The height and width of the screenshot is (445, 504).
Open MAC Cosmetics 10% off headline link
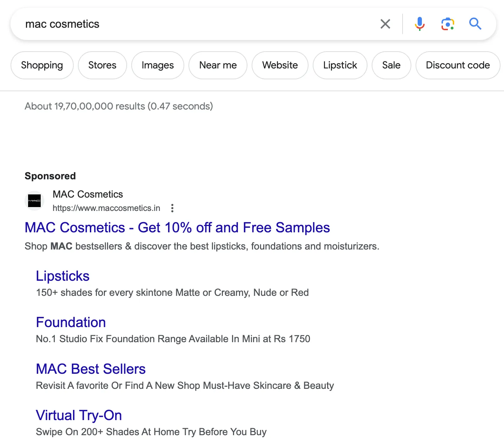177,227
